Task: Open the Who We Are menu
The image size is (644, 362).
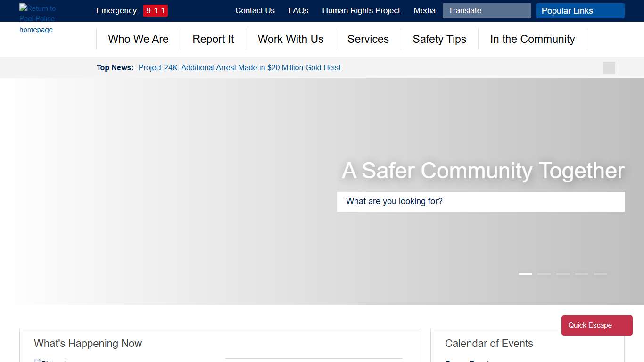Action: click(x=138, y=39)
